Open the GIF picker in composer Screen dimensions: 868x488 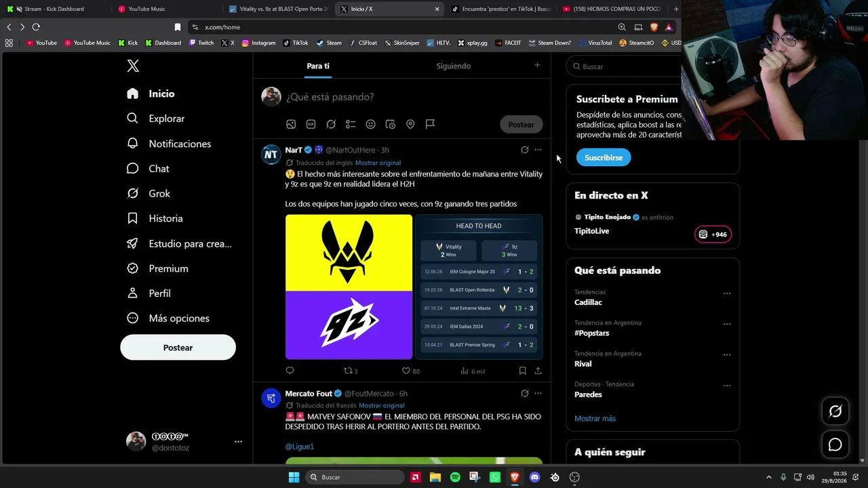311,124
